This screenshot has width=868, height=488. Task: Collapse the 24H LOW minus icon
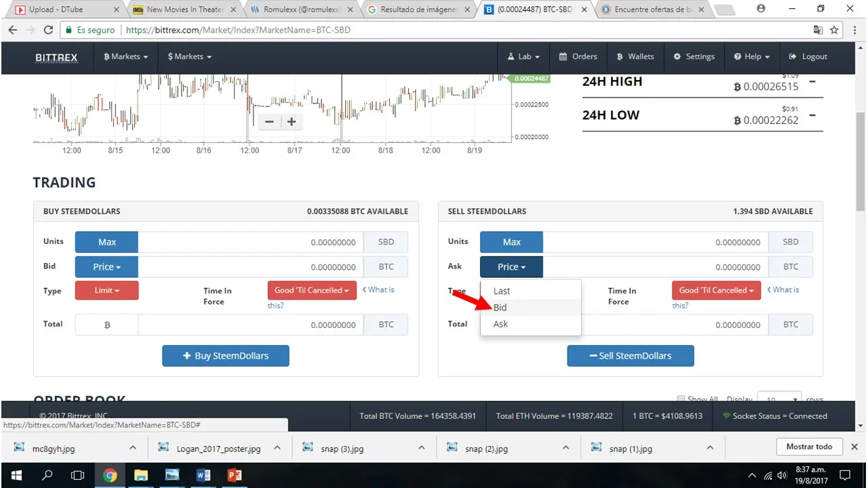tap(812, 115)
